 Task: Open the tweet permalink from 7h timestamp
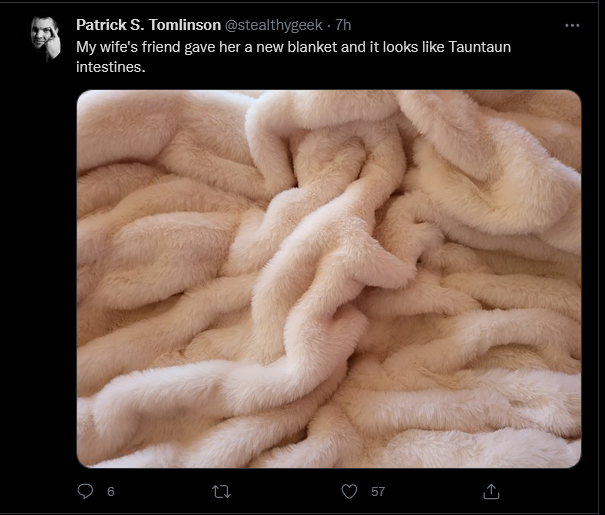[x=343, y=25]
